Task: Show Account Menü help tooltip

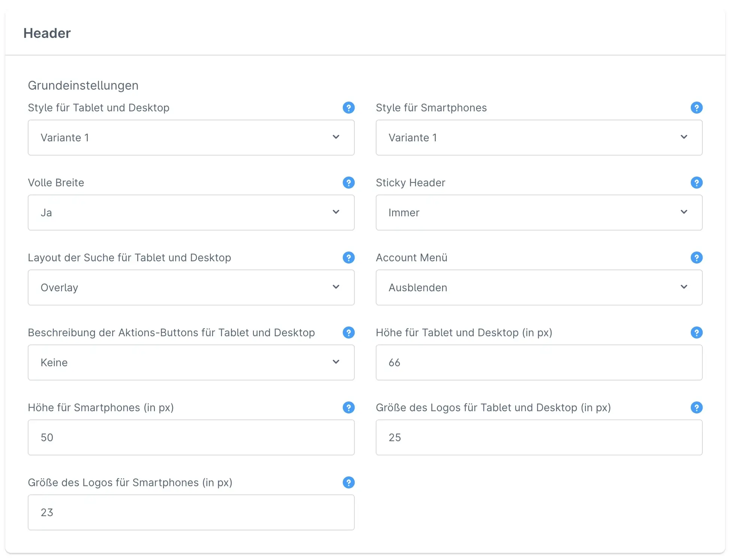Action: point(696,258)
